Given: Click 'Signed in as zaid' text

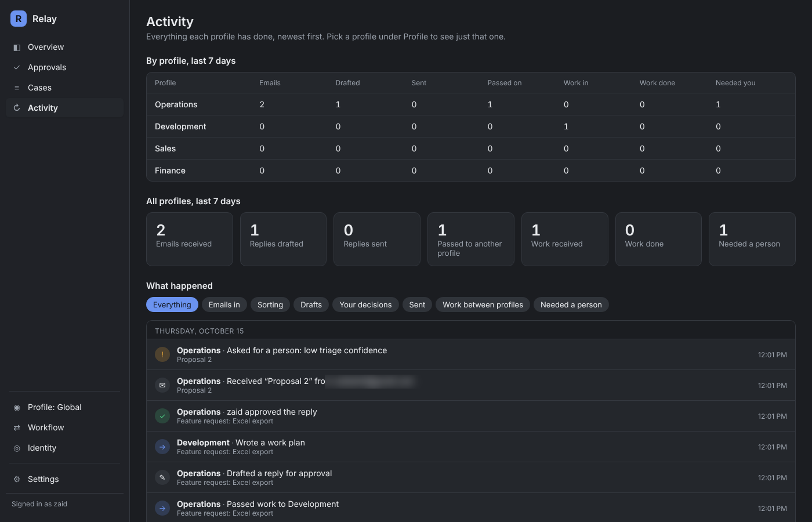Looking at the screenshot, I should (39, 504).
